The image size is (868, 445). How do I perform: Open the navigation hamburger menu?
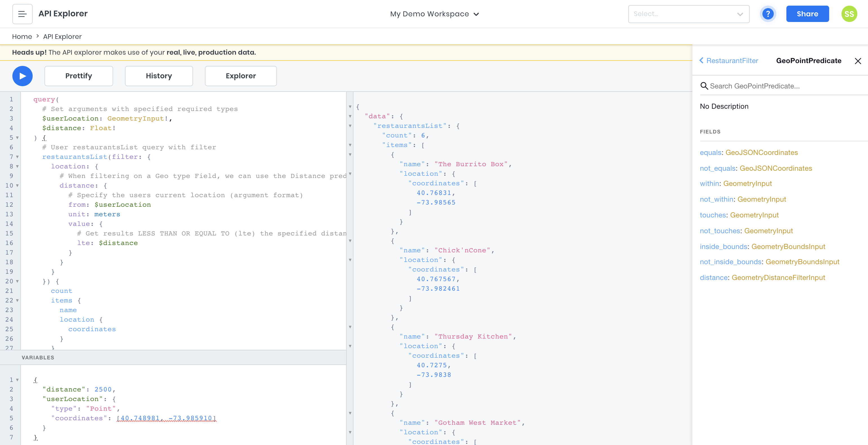tap(22, 14)
